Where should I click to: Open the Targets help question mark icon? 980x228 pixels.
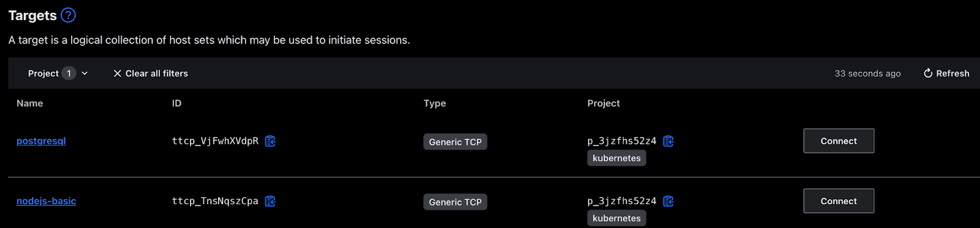(68, 15)
